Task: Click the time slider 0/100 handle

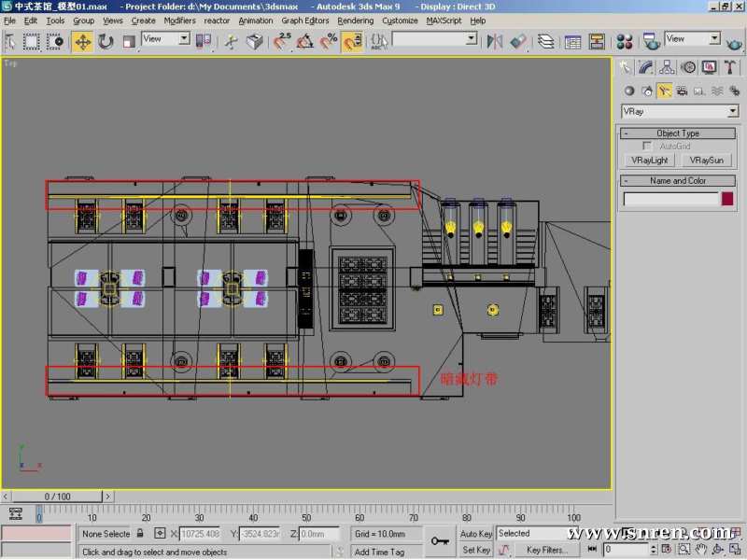Action: pyautogui.click(x=57, y=497)
